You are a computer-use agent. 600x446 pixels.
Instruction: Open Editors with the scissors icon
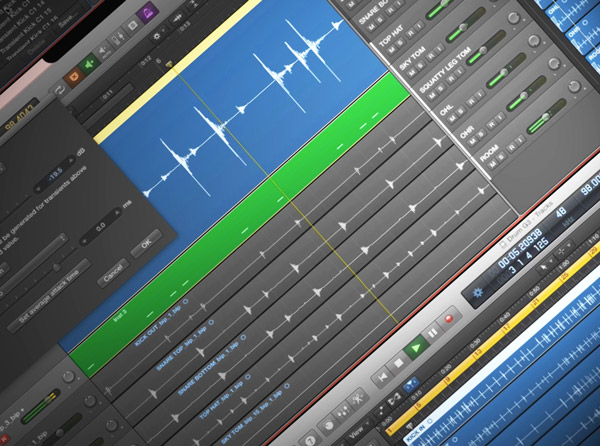(x=358, y=399)
